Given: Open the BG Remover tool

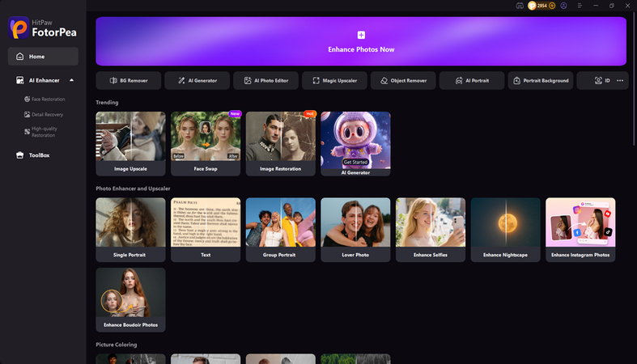Looking at the screenshot, I should 129,80.
